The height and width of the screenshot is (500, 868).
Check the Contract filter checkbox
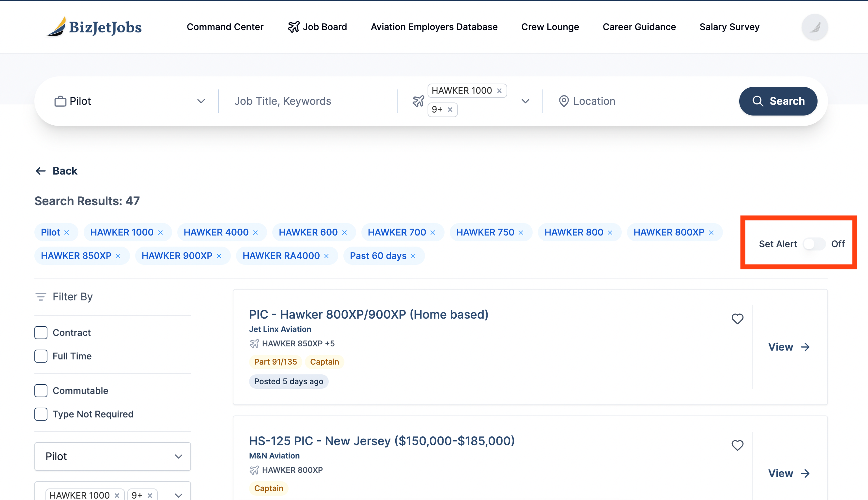pos(40,332)
